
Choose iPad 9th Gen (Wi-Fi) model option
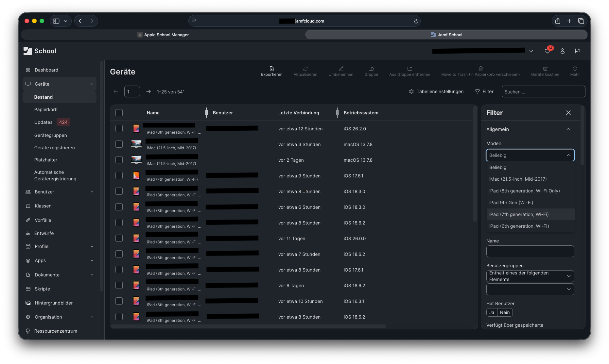[511, 203]
